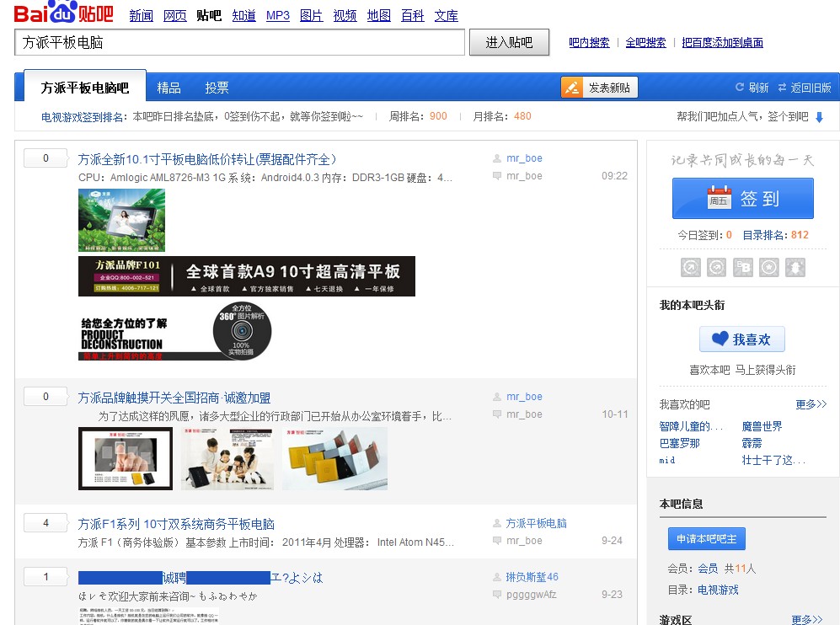Image resolution: width=840 pixels, height=625 pixels.
Task: Click the star circle badge icon
Action: tap(769, 267)
